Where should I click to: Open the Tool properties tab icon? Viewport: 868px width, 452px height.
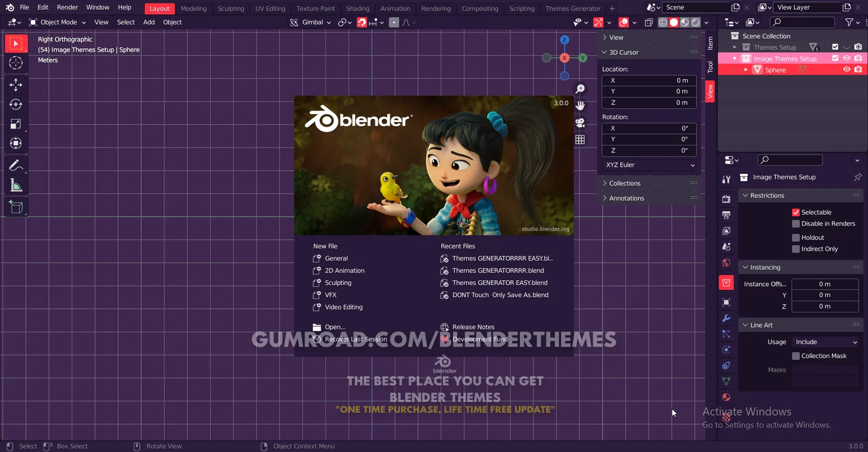tap(726, 179)
